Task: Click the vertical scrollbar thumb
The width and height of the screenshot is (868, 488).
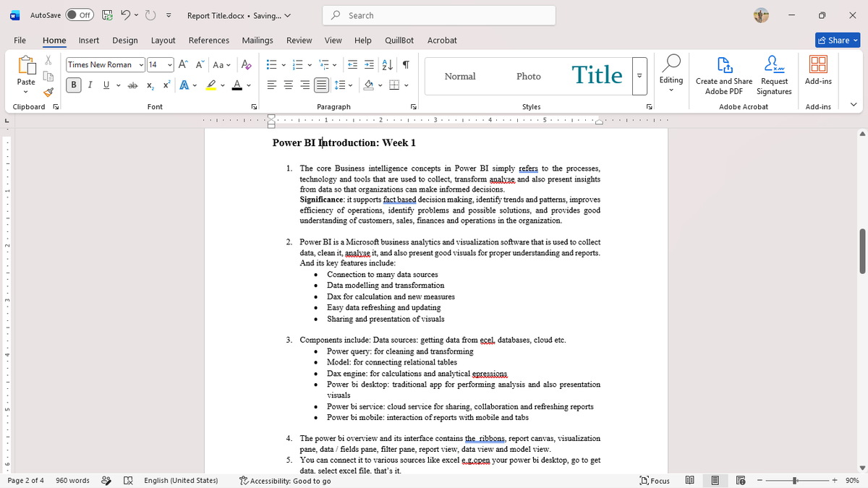Action: [862, 252]
